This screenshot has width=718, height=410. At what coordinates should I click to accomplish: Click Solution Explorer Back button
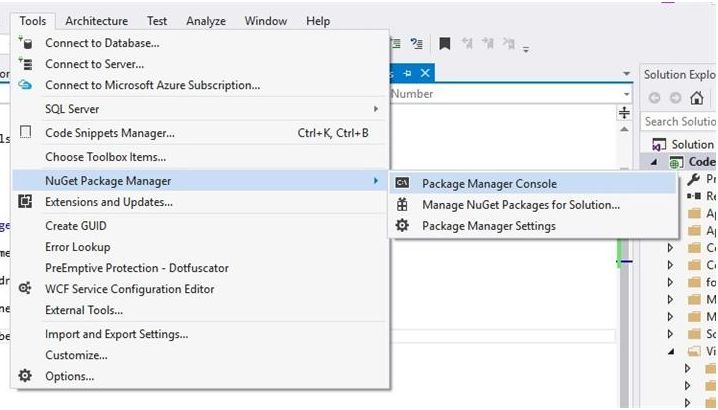click(x=655, y=98)
